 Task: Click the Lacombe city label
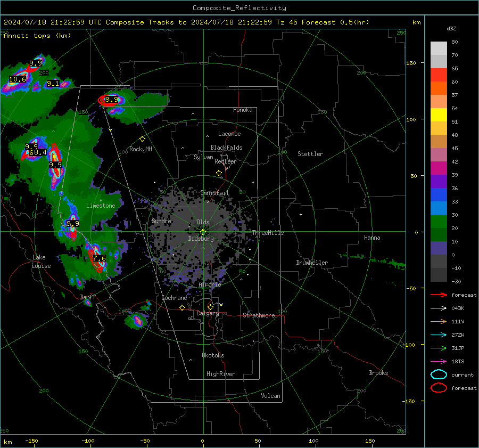coord(229,134)
